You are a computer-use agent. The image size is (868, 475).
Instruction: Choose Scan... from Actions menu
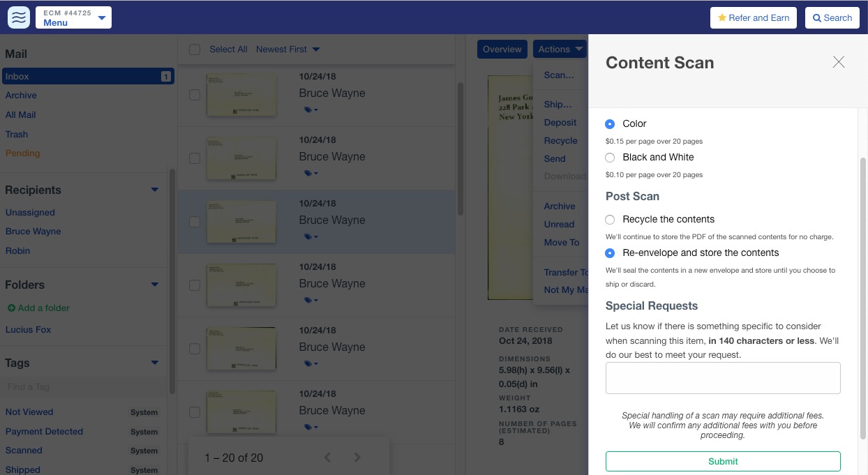pyautogui.click(x=559, y=75)
